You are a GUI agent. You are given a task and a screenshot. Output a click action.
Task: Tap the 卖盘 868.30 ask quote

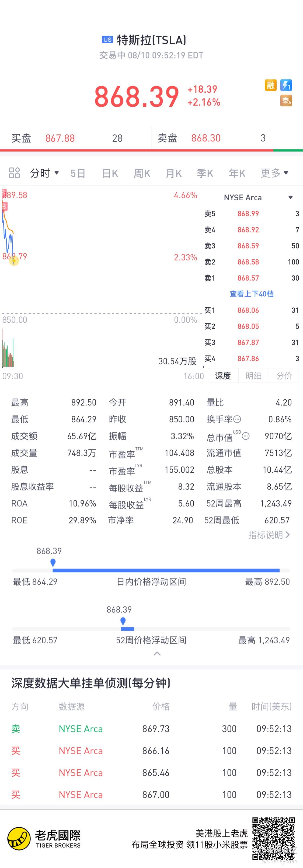click(228, 138)
